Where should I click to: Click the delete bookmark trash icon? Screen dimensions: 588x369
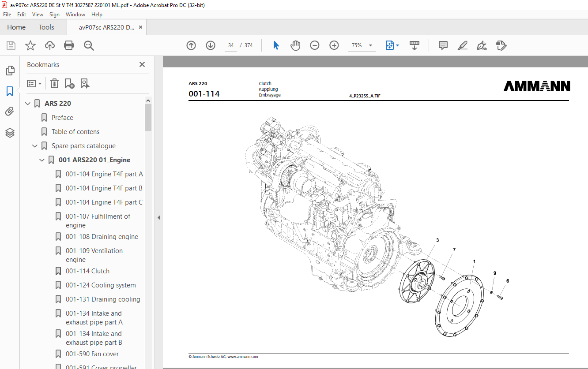54,83
